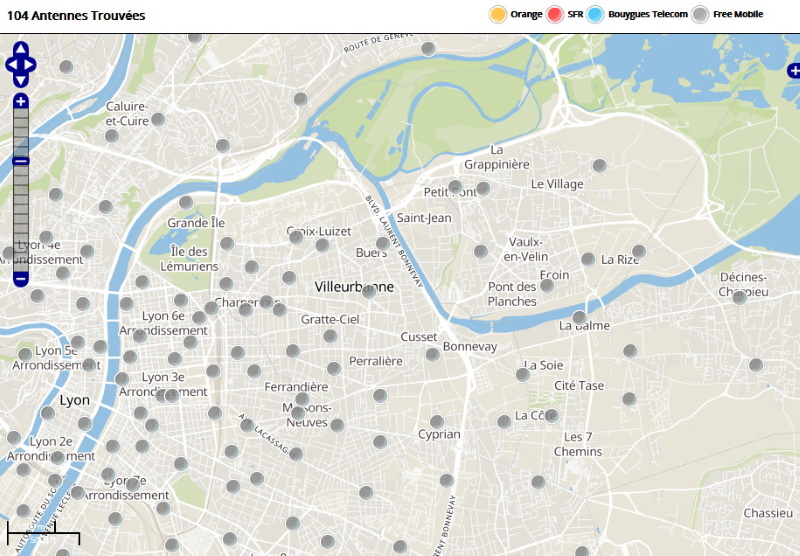
Task: Open the antenna marker on Petit Pont
Action: coord(455,187)
